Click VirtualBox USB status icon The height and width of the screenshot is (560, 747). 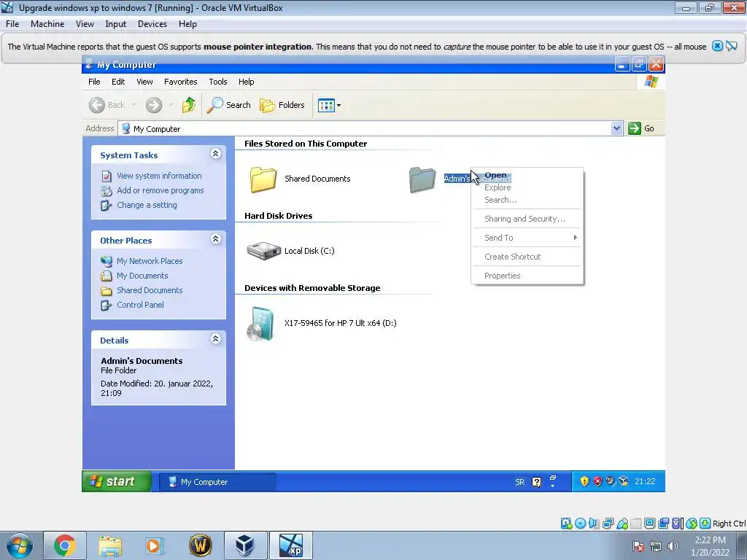[x=622, y=524]
